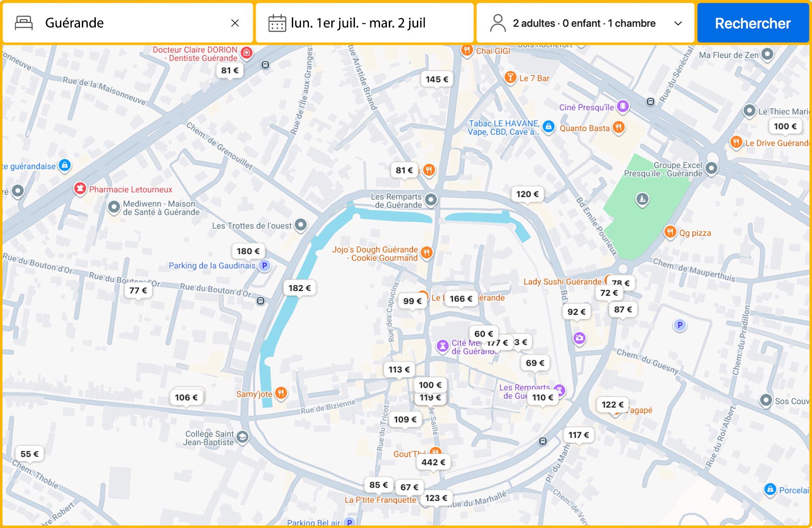Click the 145 € hotel price marker
This screenshot has width=812, height=528.
437,79
